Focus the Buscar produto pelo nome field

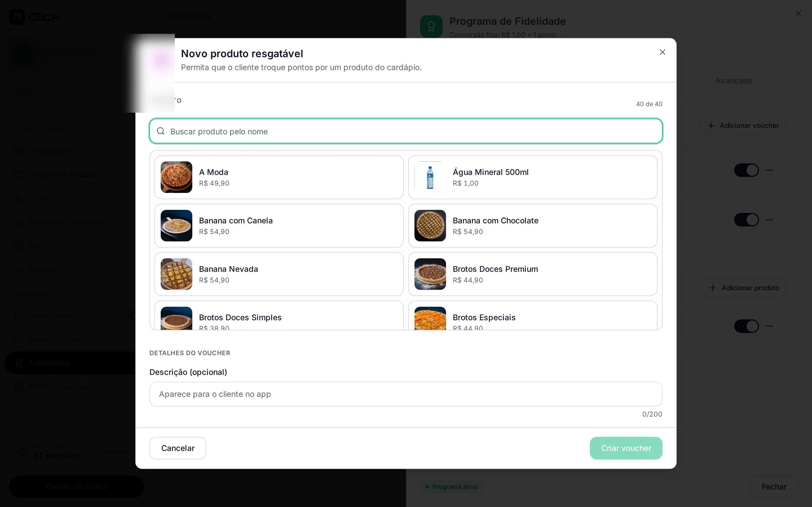(x=406, y=131)
